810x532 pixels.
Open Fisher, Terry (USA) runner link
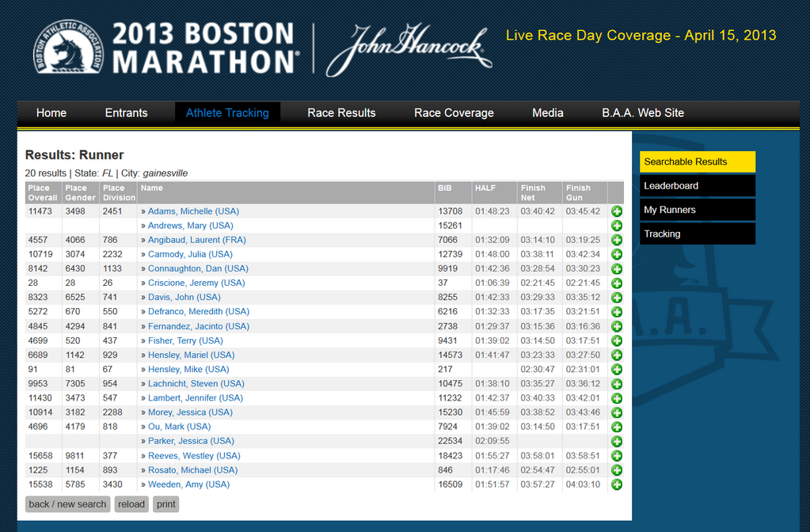(x=185, y=341)
